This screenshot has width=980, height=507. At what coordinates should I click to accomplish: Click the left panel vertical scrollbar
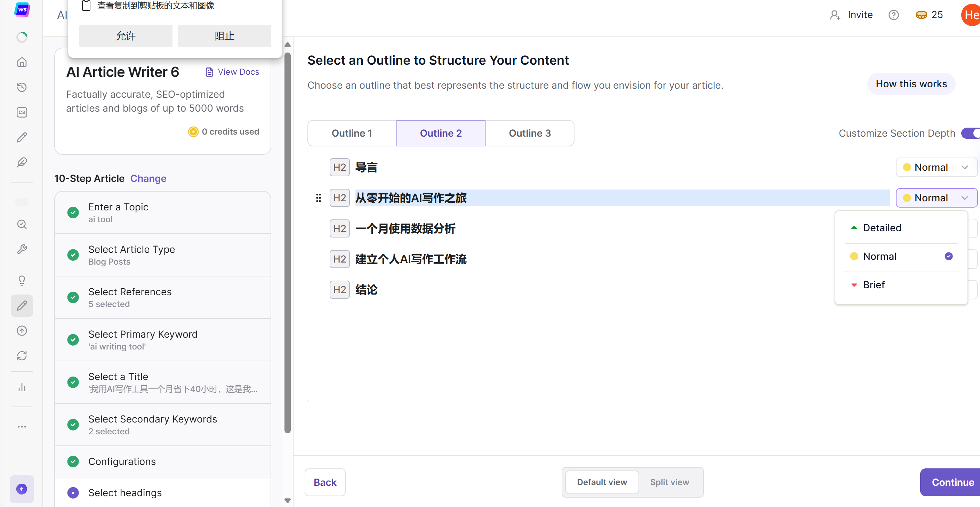coord(287,243)
